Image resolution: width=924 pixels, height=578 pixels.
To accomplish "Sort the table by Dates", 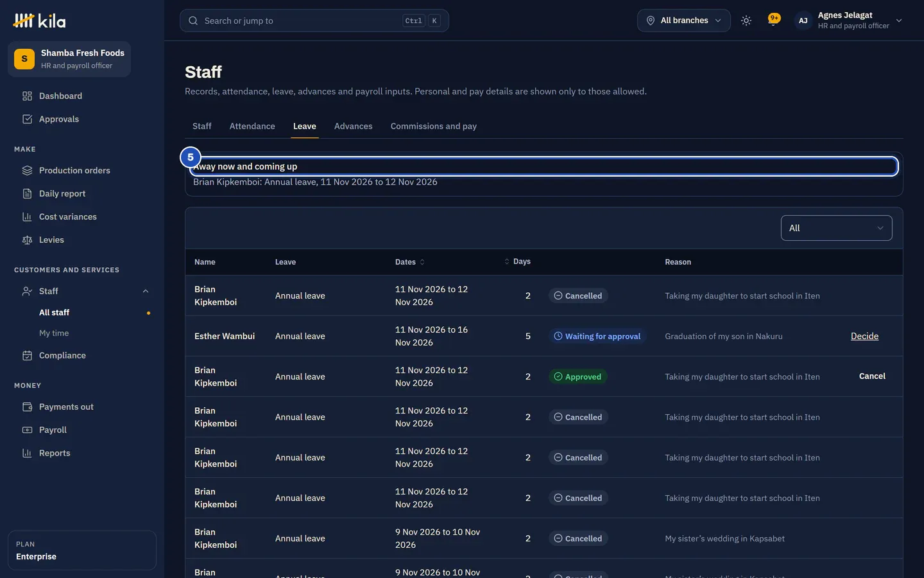I will 410,262.
